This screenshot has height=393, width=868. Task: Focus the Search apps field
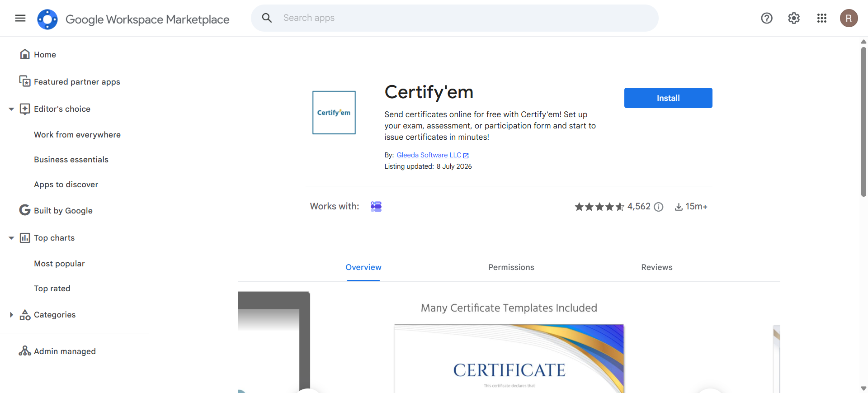[455, 18]
